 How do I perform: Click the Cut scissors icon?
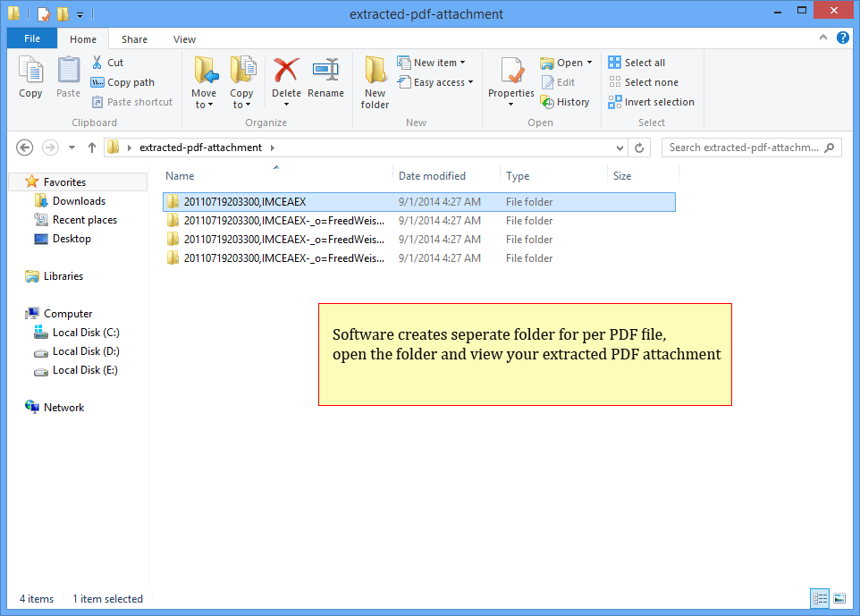(x=97, y=63)
